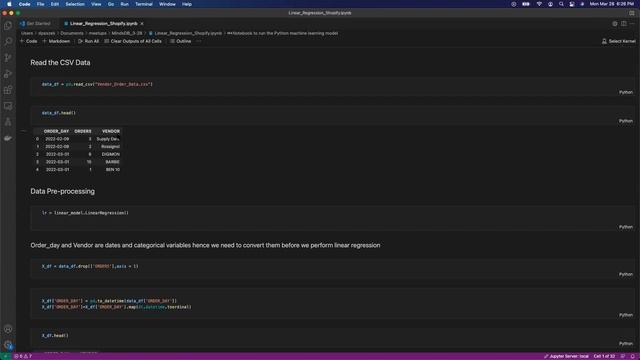Viewport: 640px width, 360px height.
Task: Open the View menu
Action: [96, 4]
